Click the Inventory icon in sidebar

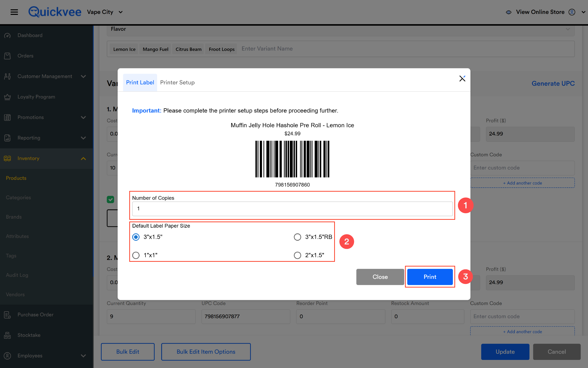coord(7,159)
